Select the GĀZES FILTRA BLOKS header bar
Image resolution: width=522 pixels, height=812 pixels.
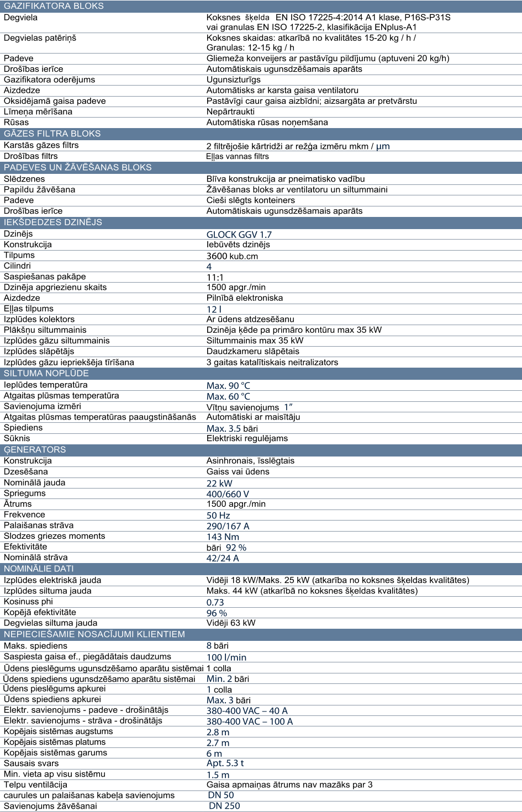coord(261,134)
